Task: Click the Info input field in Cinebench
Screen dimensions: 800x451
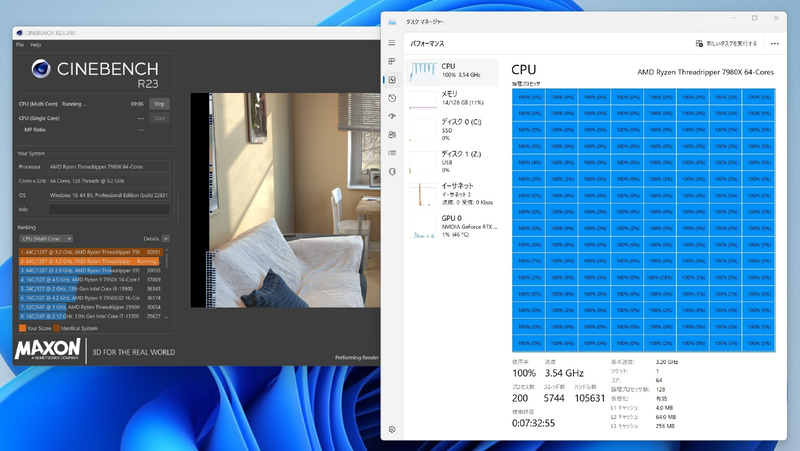Action: tap(109, 209)
